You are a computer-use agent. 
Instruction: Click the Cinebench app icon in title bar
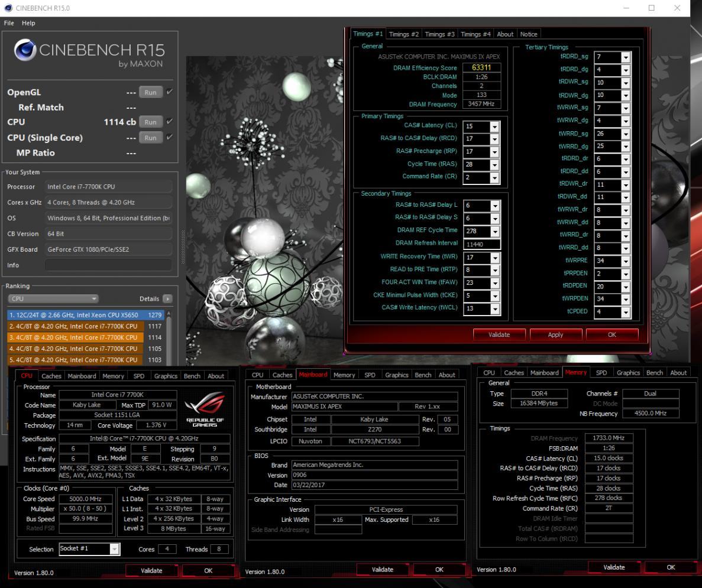coord(8,8)
